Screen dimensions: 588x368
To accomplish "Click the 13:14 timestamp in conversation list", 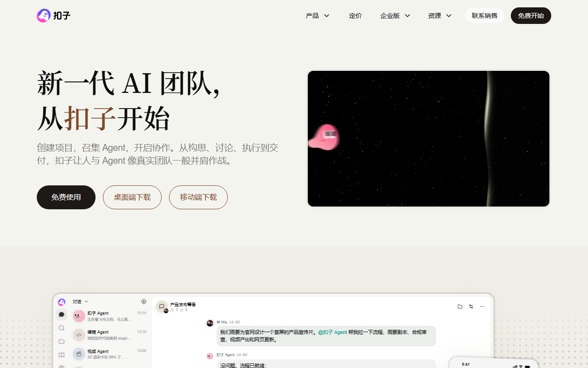I will (141, 313).
